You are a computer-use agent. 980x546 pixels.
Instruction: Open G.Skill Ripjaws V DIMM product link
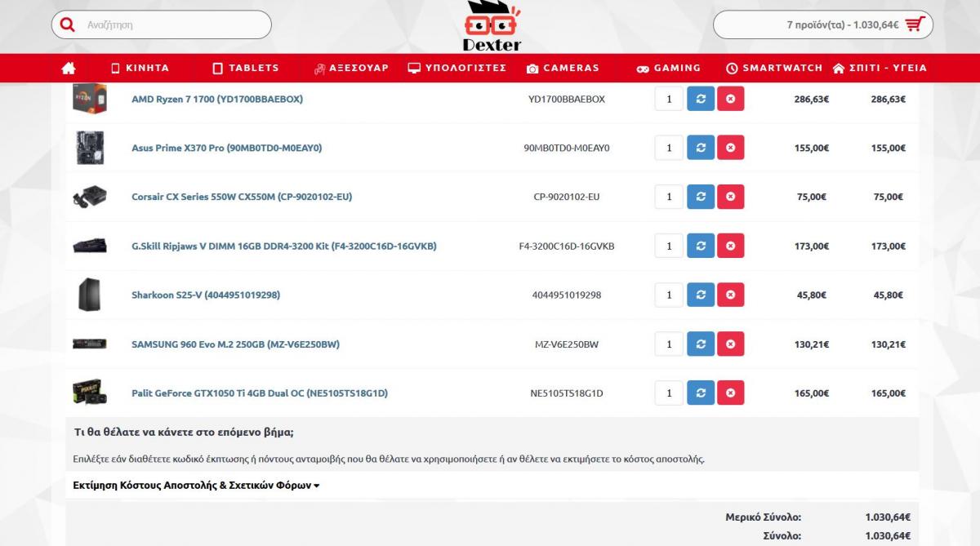click(284, 246)
